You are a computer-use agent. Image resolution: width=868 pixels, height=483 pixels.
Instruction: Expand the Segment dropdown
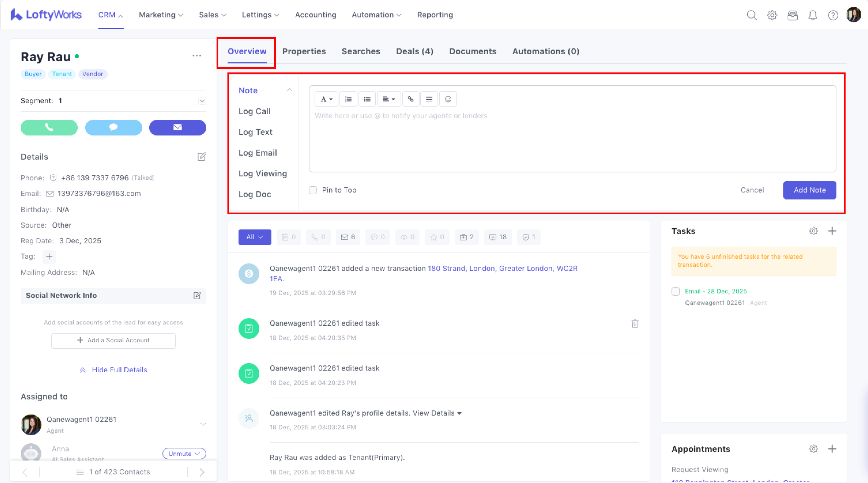coord(202,101)
